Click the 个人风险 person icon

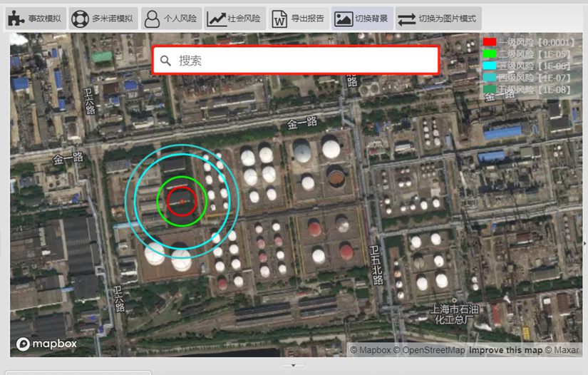pyautogui.click(x=152, y=19)
